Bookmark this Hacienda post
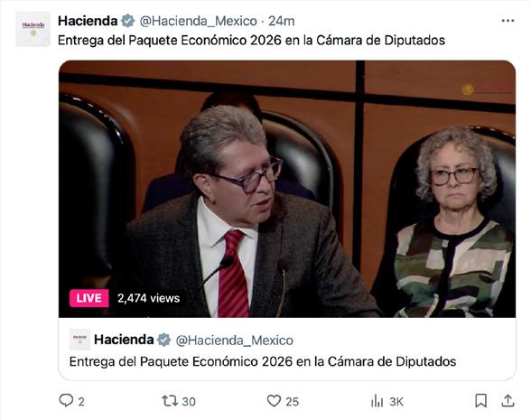This screenshot has height=420, width=531. coord(480,401)
